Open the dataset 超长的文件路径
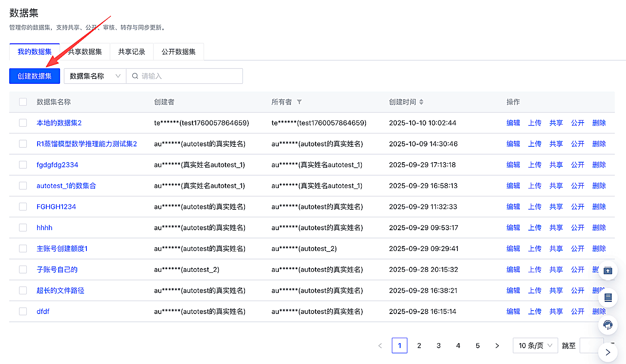 61,291
